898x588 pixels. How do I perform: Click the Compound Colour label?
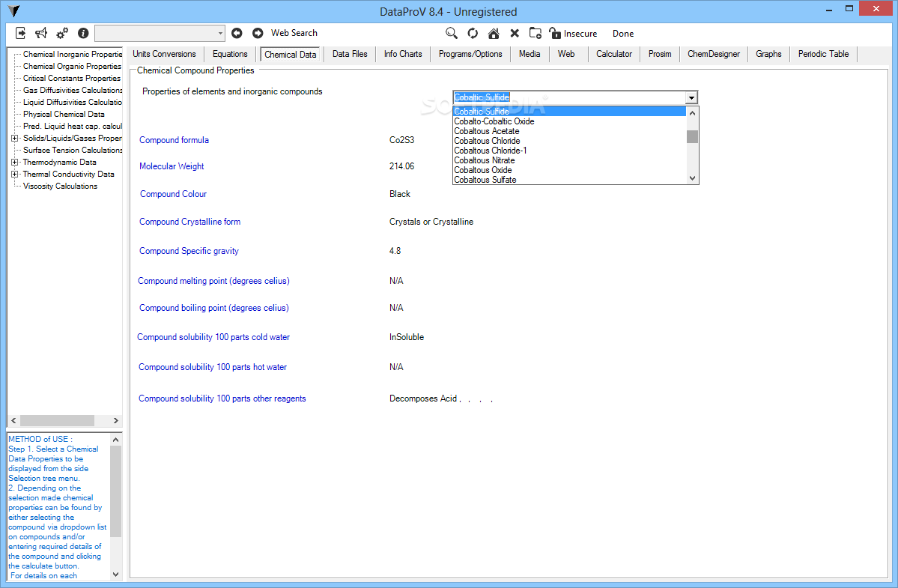point(173,194)
